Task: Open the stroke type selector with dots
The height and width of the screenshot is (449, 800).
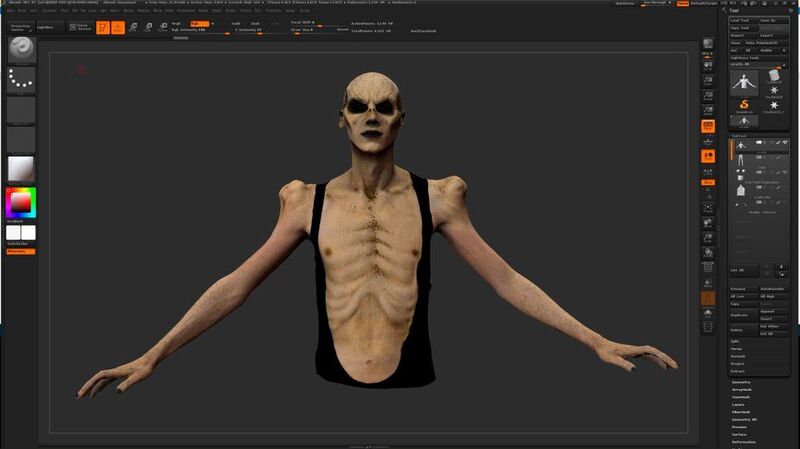Action: pyautogui.click(x=21, y=80)
